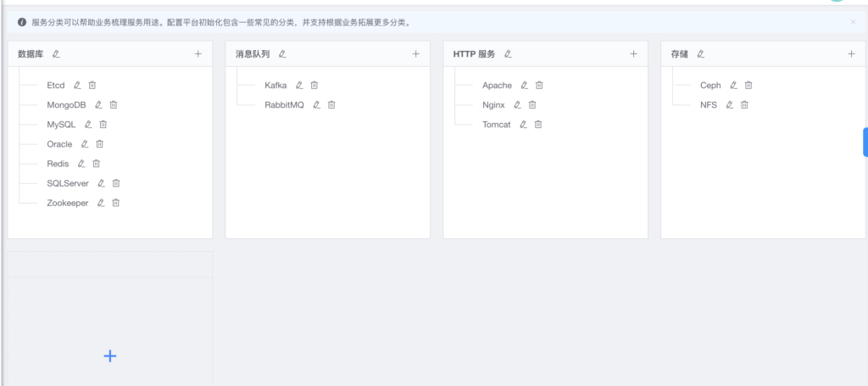Delete the Redis entry
The width and height of the screenshot is (868, 386).
tap(97, 164)
